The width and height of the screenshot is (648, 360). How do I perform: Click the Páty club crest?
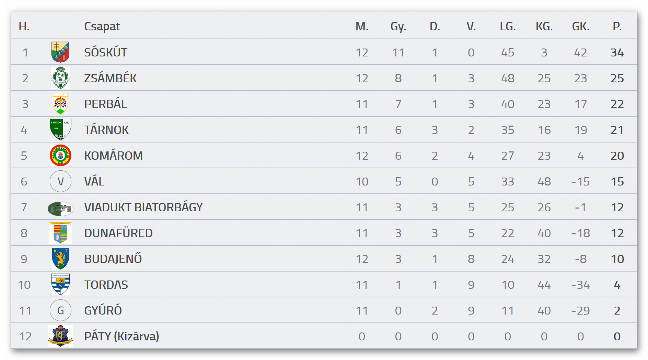point(60,336)
